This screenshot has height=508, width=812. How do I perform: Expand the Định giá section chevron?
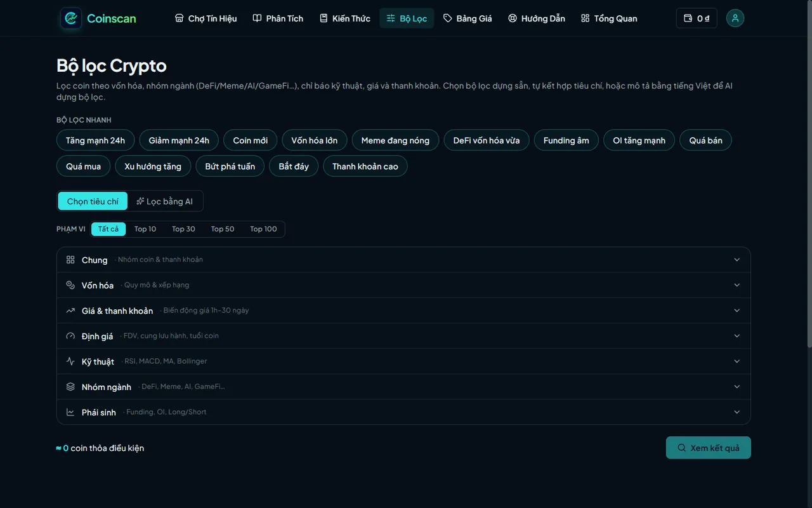tap(737, 336)
